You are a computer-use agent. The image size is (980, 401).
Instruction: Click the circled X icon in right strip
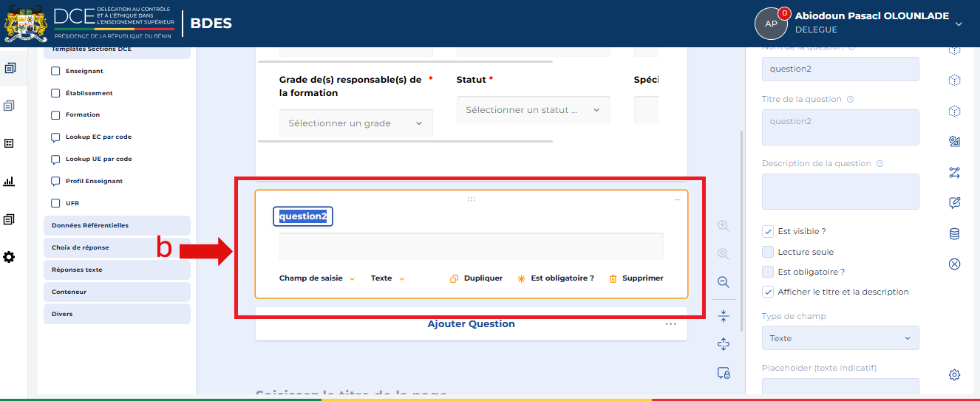954,264
